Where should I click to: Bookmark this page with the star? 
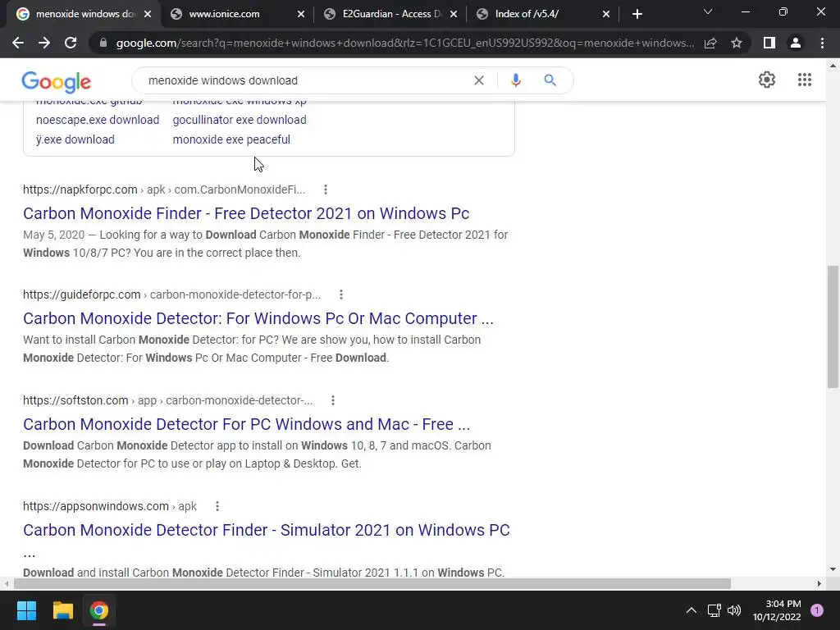coord(737,43)
